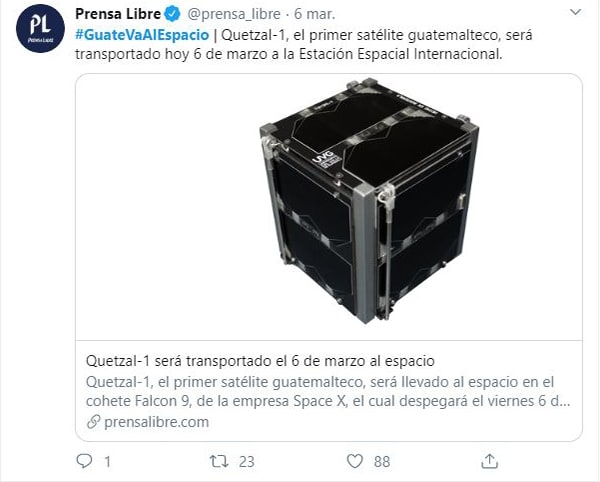Open the tweet reply bubble icon

pyautogui.click(x=84, y=461)
